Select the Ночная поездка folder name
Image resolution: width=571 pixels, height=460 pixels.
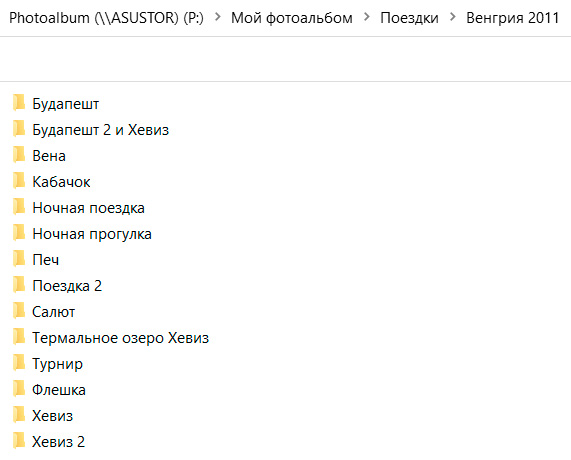(x=88, y=208)
